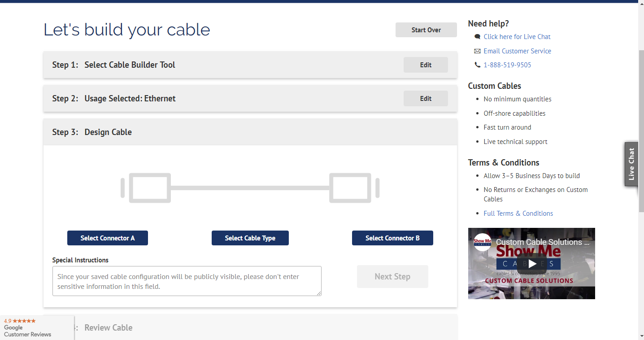Open the Full Terms & Conditions link

click(x=518, y=214)
